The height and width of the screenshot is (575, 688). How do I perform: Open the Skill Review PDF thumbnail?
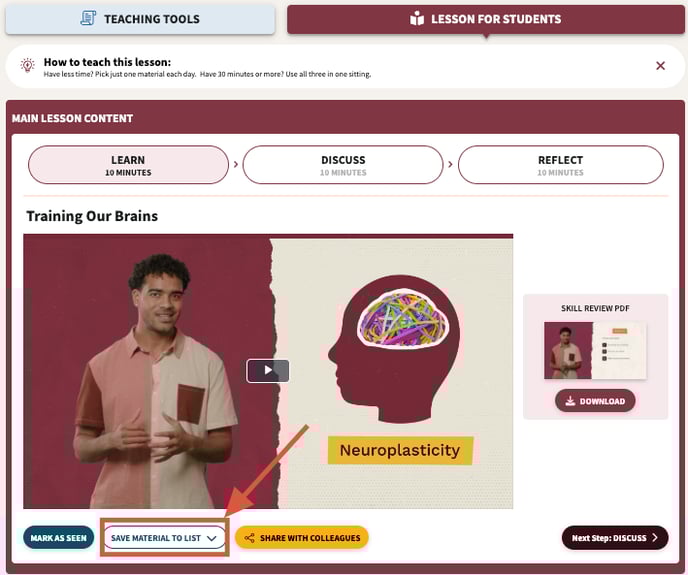tap(595, 350)
